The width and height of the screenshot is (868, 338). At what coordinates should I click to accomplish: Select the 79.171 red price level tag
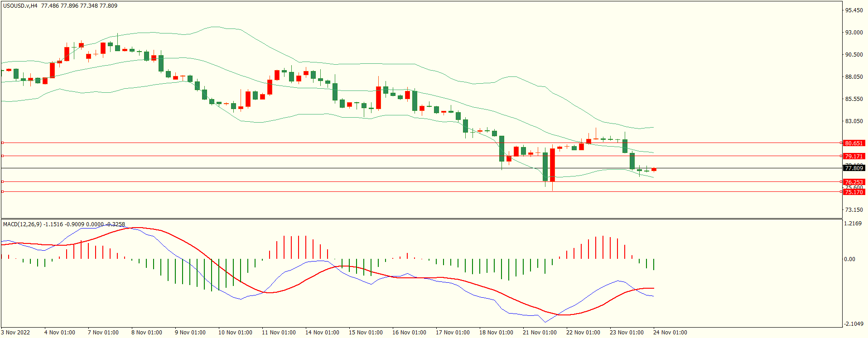[854, 156]
